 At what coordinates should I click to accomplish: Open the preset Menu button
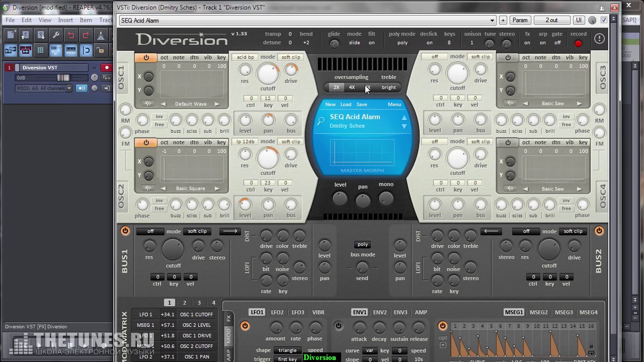coord(394,105)
